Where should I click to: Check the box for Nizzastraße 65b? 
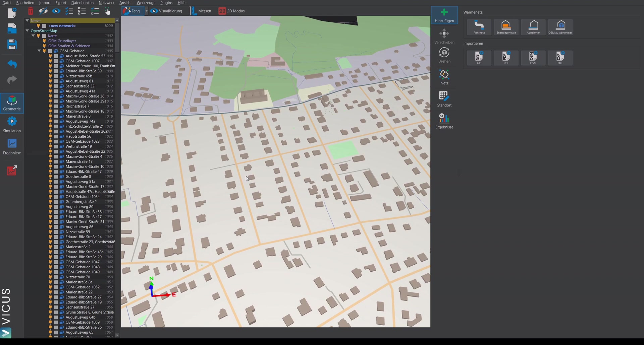coord(56,76)
